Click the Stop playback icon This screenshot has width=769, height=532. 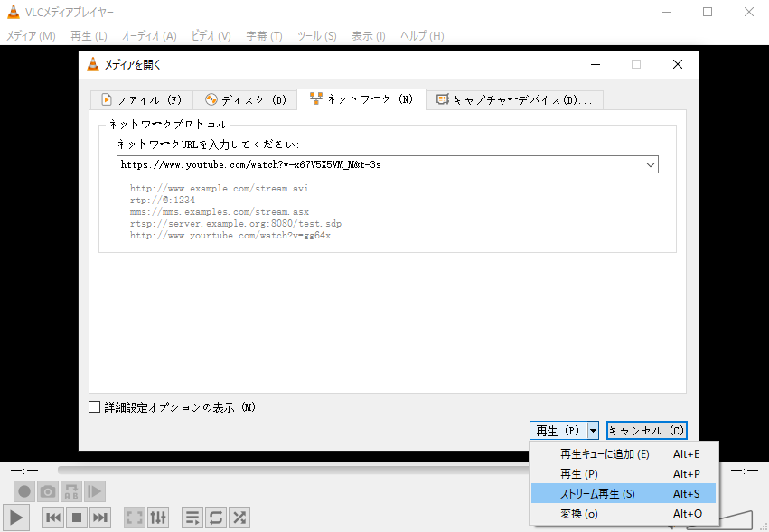coord(77,518)
